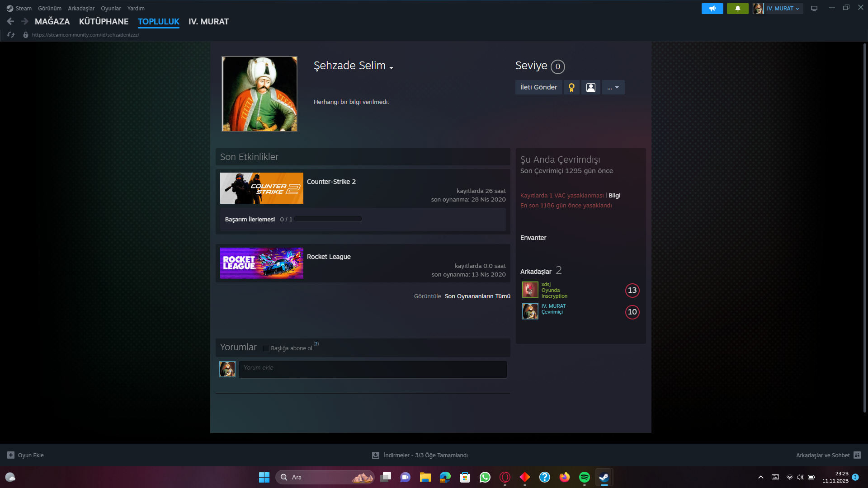Reload page with refresh icon
The height and width of the screenshot is (488, 868).
tap(11, 35)
